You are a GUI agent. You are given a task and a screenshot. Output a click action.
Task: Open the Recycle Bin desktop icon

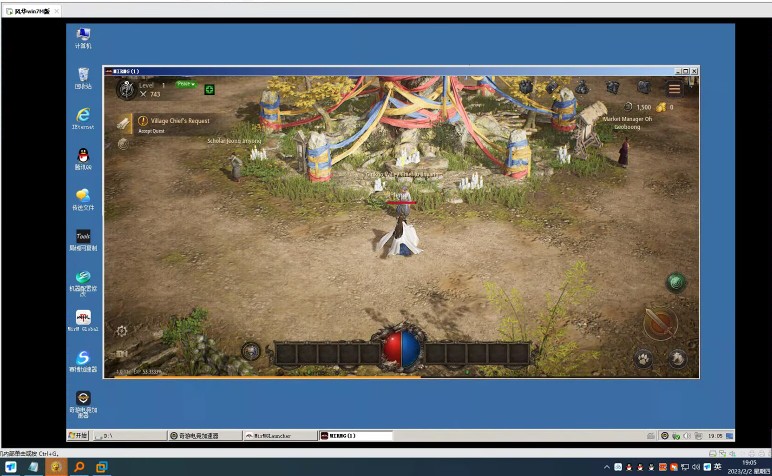pos(83,79)
